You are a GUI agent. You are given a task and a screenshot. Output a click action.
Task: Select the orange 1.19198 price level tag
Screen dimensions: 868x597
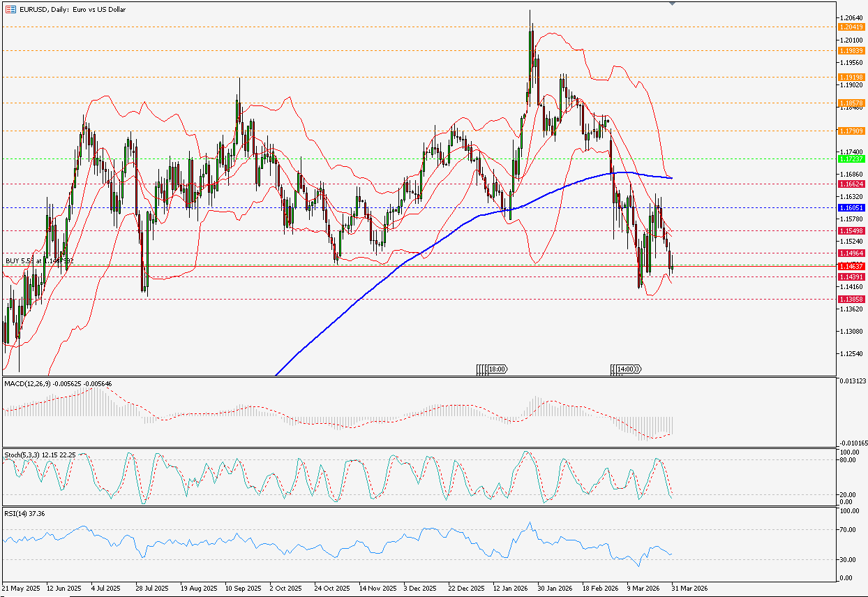(x=853, y=77)
